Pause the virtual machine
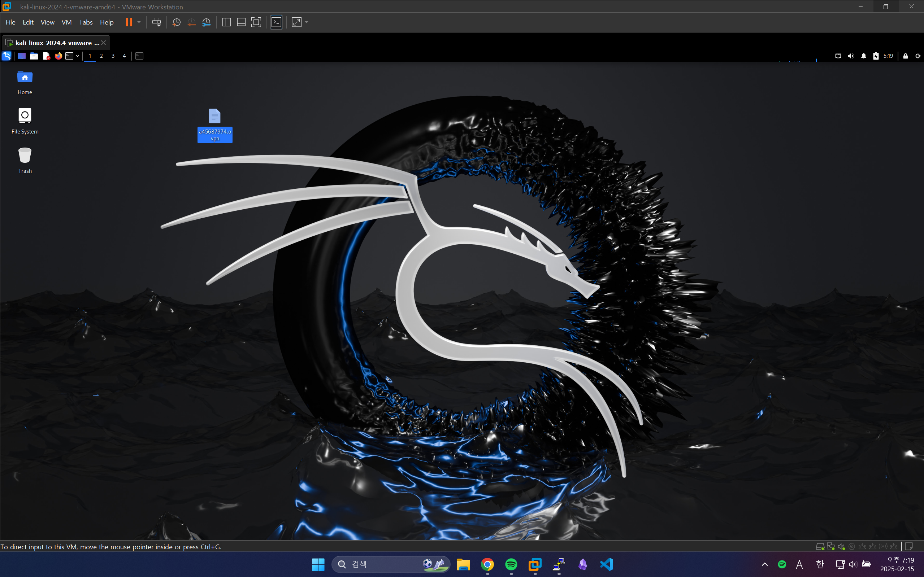 (x=129, y=22)
